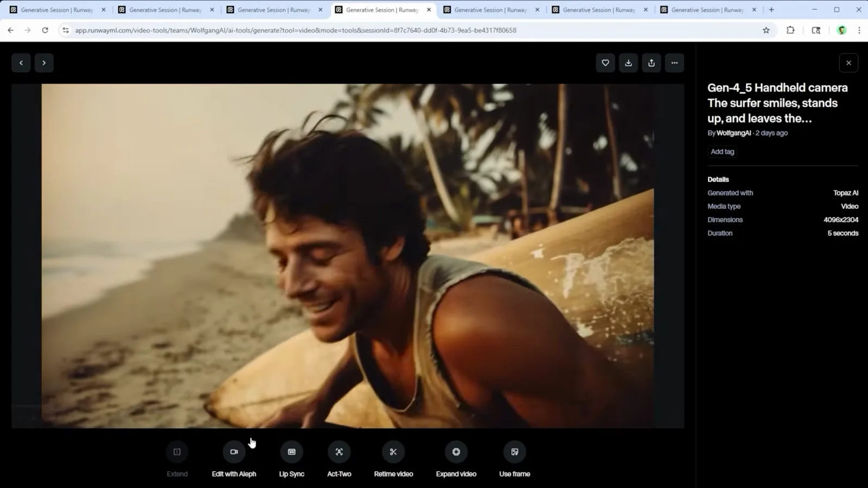
Task: Add a tag to the video
Action: click(723, 152)
